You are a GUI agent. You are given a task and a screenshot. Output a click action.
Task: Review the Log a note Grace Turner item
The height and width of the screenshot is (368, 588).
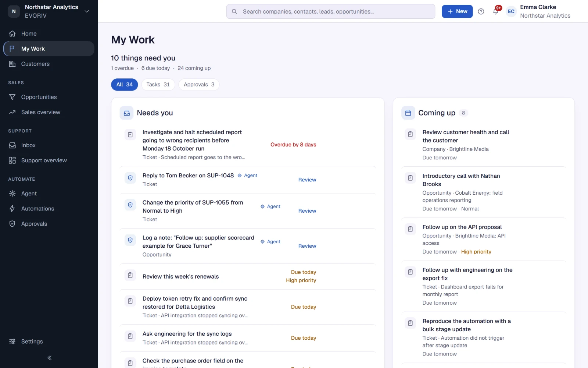[x=307, y=246]
